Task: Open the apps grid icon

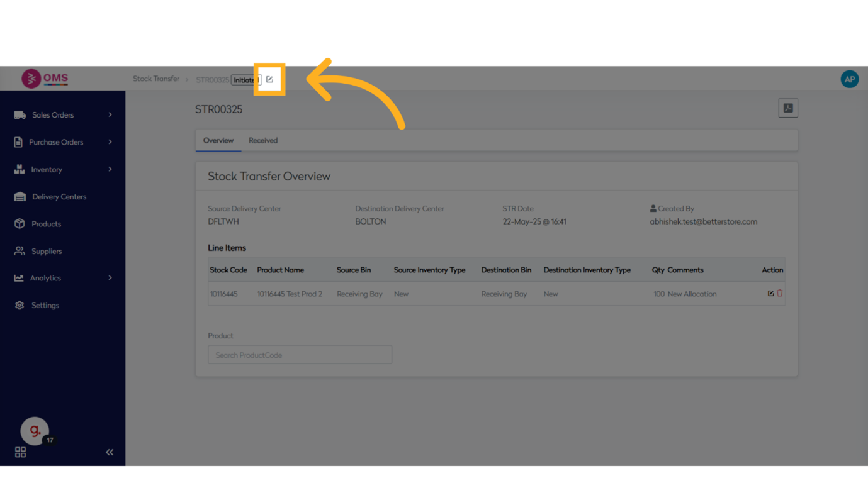Action: point(20,452)
